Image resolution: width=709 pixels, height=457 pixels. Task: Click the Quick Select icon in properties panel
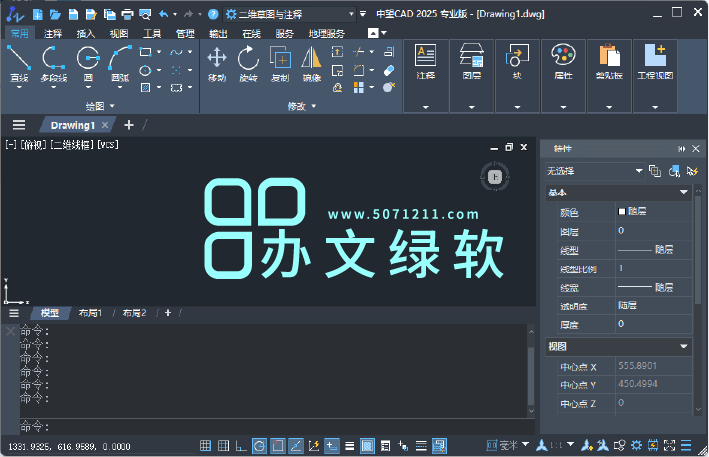tap(692, 171)
